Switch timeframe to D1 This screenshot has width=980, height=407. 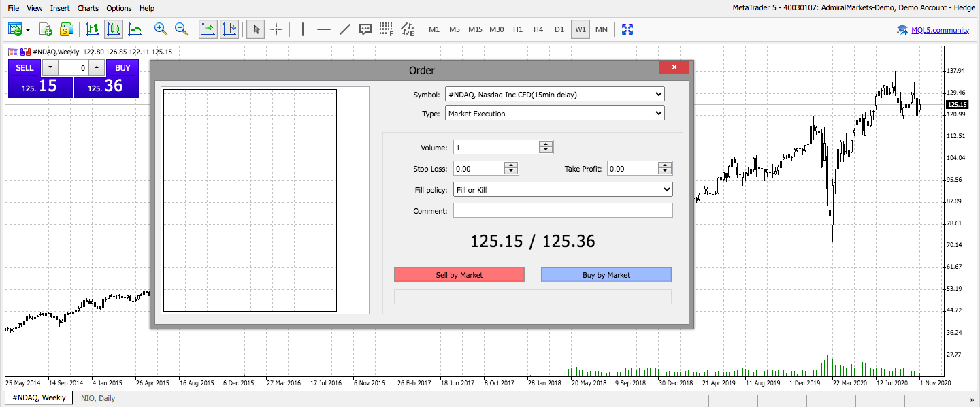(559, 29)
